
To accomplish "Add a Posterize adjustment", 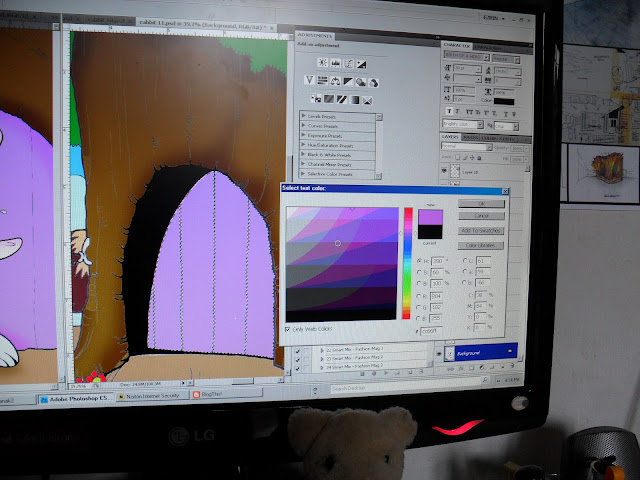I will coord(329,99).
